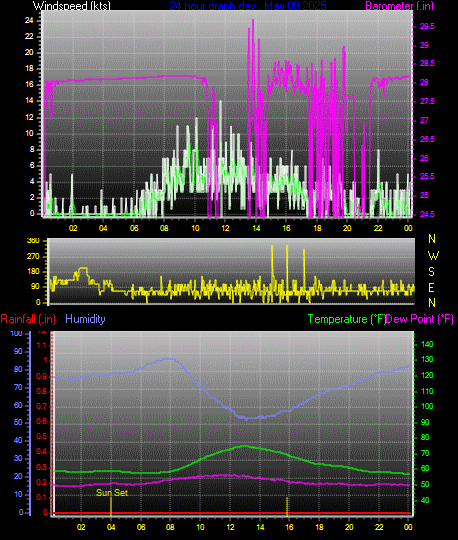
Task: Click the hour label 14 under the windspeed chart
Action: [x=256, y=228]
